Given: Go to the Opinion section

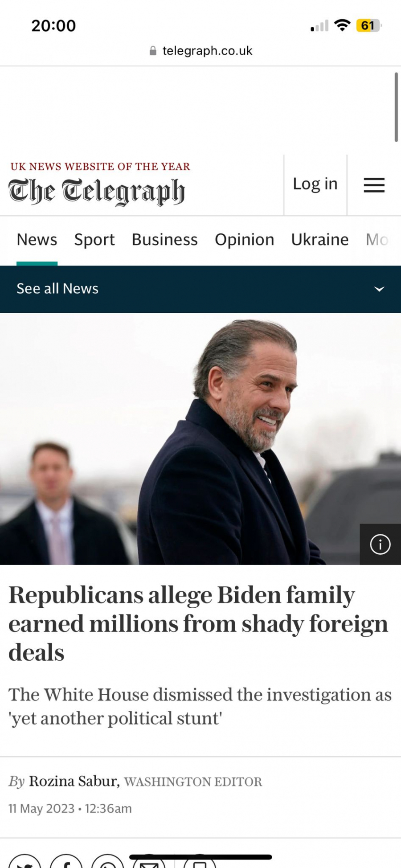Looking at the screenshot, I should (x=244, y=240).
